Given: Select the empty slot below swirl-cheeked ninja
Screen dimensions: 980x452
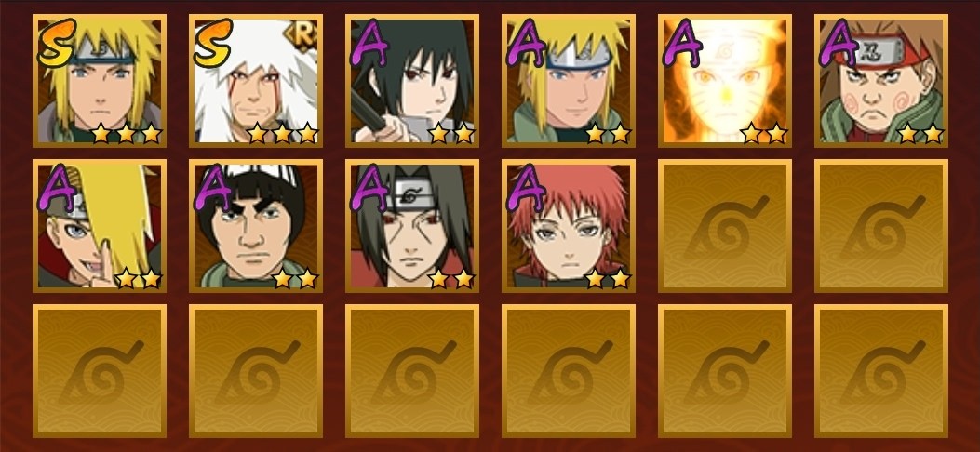Looking at the screenshot, I should click(x=880, y=225).
